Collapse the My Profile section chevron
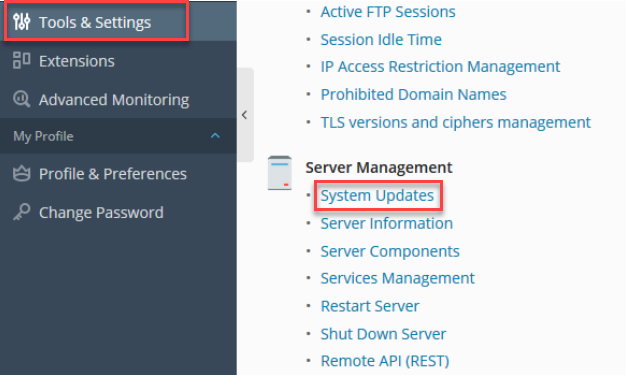 (x=215, y=136)
